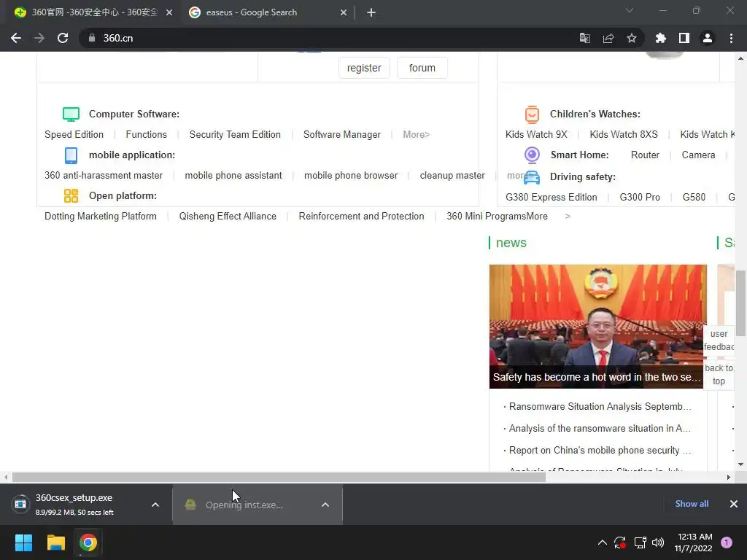Image resolution: width=747 pixels, height=560 pixels.
Task: Toggle the Chrome side panel icon
Action: (x=684, y=38)
